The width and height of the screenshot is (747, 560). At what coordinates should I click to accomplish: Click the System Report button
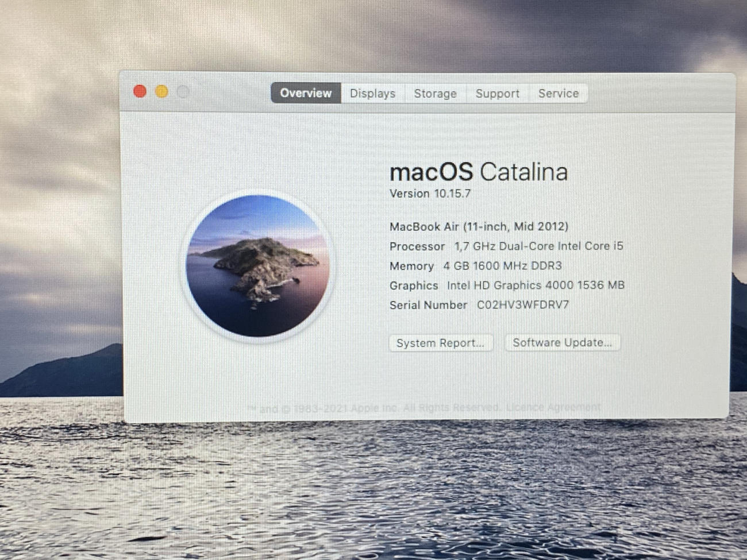[x=441, y=343]
